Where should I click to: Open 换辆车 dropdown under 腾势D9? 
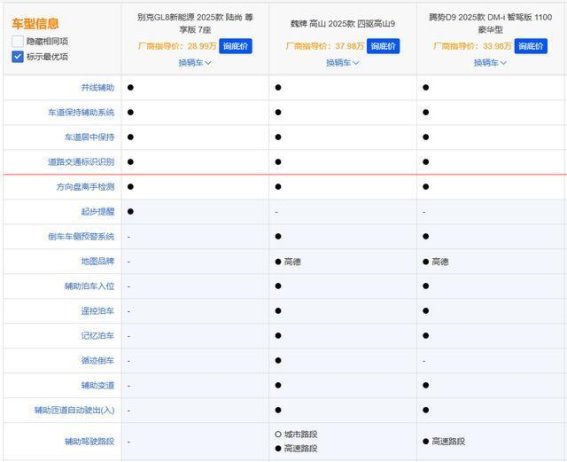coord(490,63)
